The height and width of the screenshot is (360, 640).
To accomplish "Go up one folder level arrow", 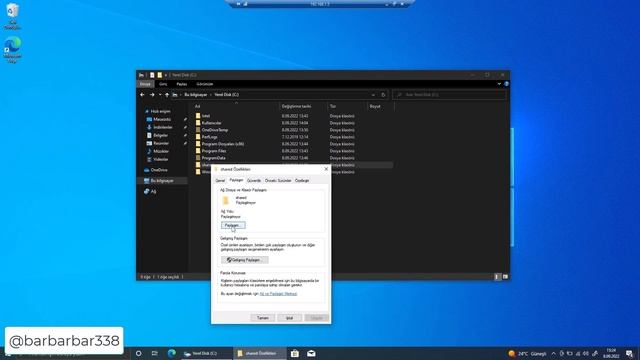I will coord(167,95).
